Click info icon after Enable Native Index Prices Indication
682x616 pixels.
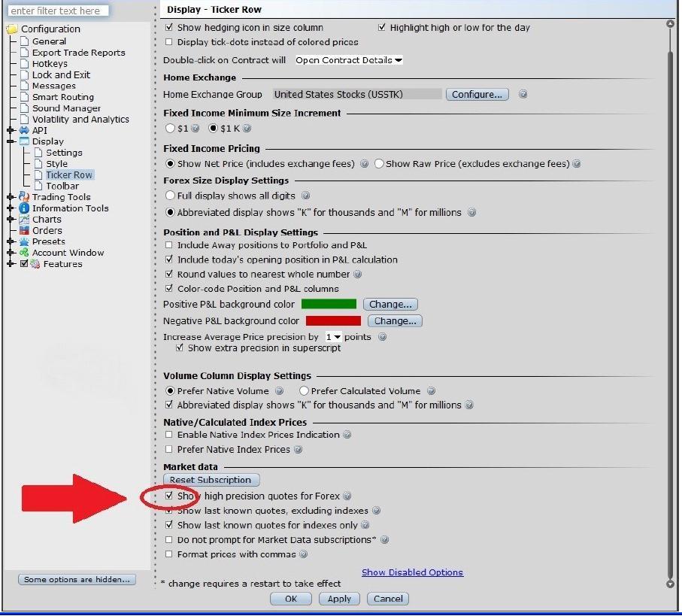[x=347, y=435]
